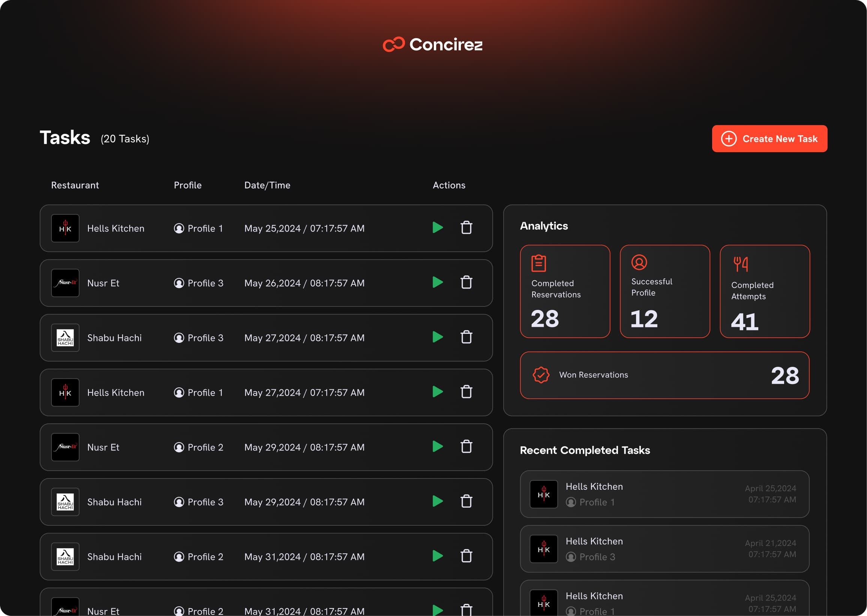Click Shabu Hachi logo in May 27 row
Image resolution: width=867 pixels, height=616 pixels.
(65, 338)
